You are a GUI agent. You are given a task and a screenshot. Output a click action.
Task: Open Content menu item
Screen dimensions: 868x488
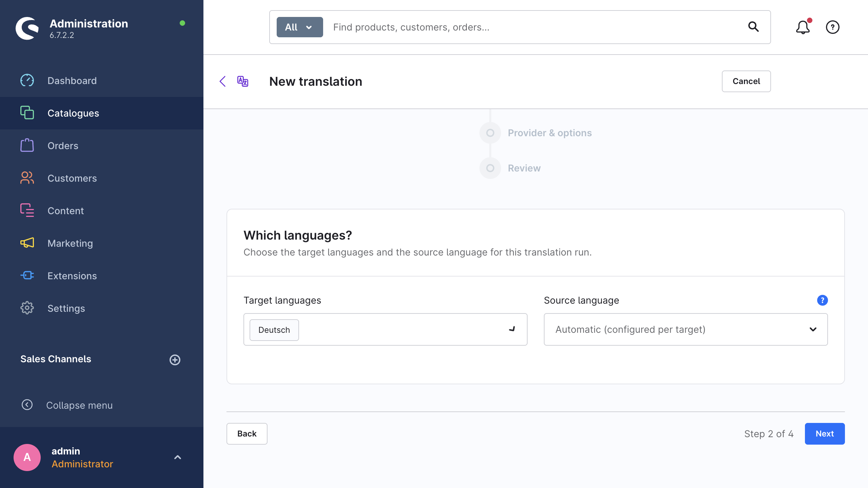(102, 211)
